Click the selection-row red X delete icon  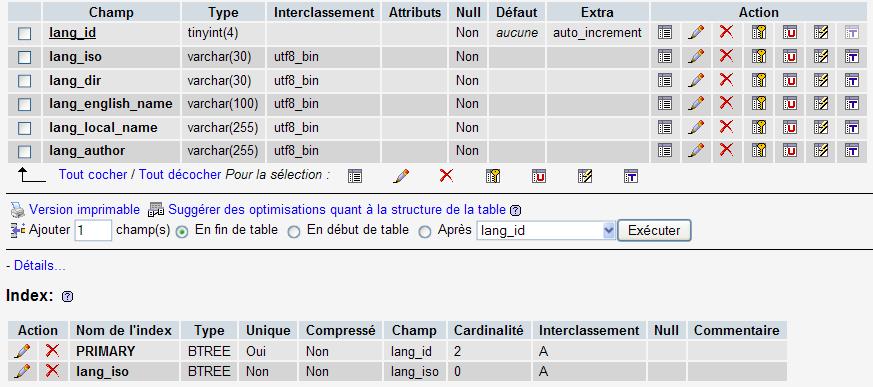click(446, 176)
